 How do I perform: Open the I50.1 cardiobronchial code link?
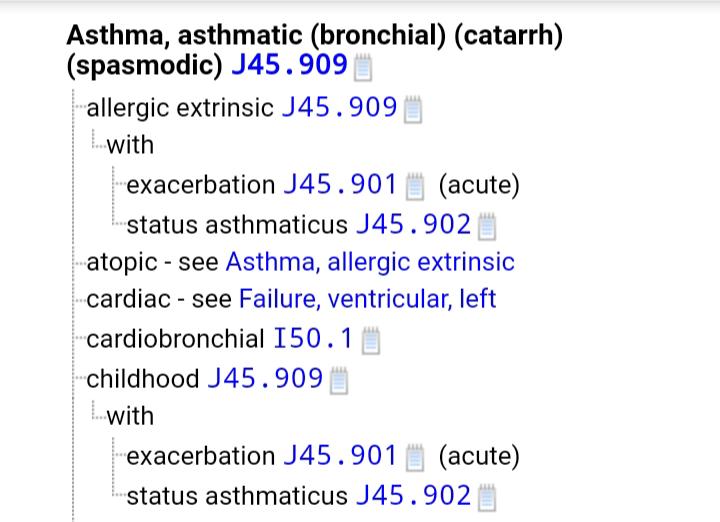point(312,339)
